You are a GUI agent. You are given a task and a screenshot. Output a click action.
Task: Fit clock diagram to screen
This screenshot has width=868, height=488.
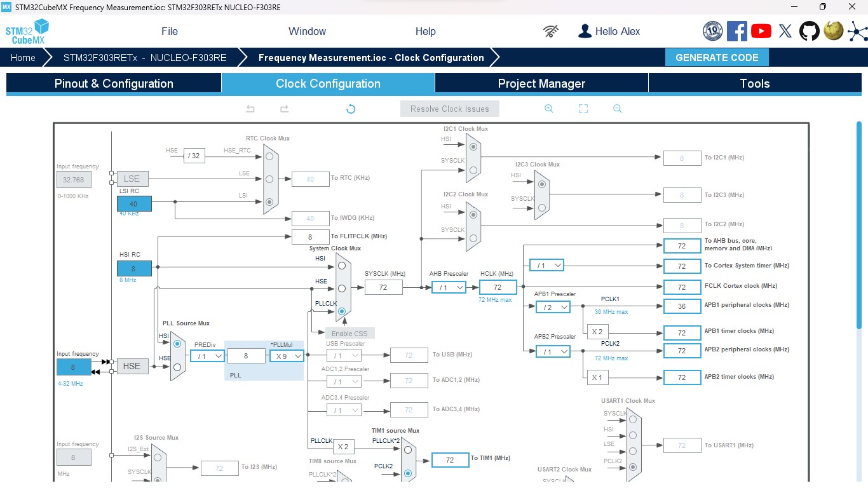pyautogui.click(x=583, y=109)
